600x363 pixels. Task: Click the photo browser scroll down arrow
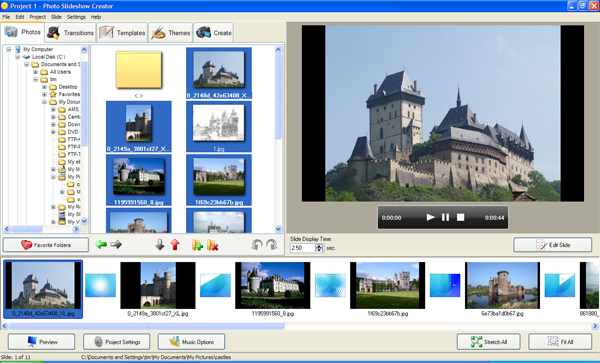[278, 229]
